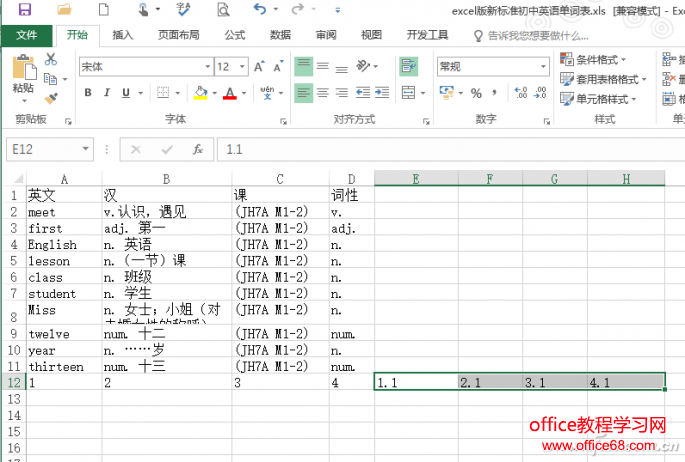Open fill color dropdown arrow
The image size is (685, 462).
(x=214, y=93)
